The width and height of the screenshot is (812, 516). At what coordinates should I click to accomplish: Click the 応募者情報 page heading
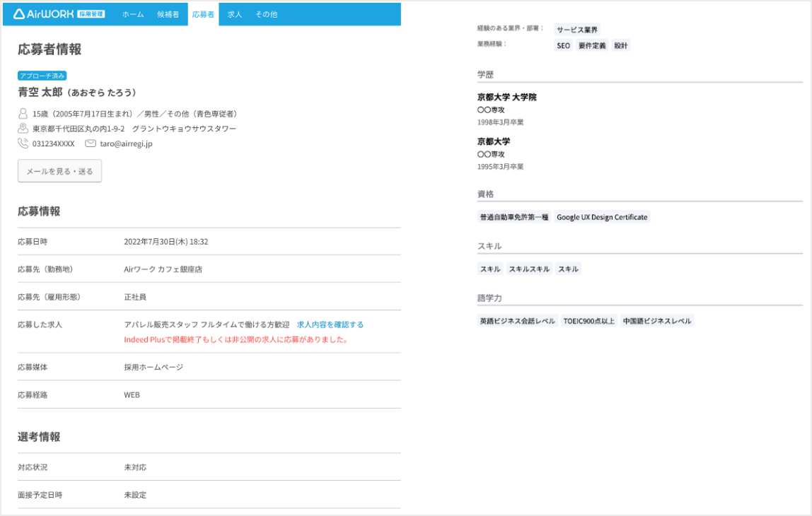pos(50,49)
